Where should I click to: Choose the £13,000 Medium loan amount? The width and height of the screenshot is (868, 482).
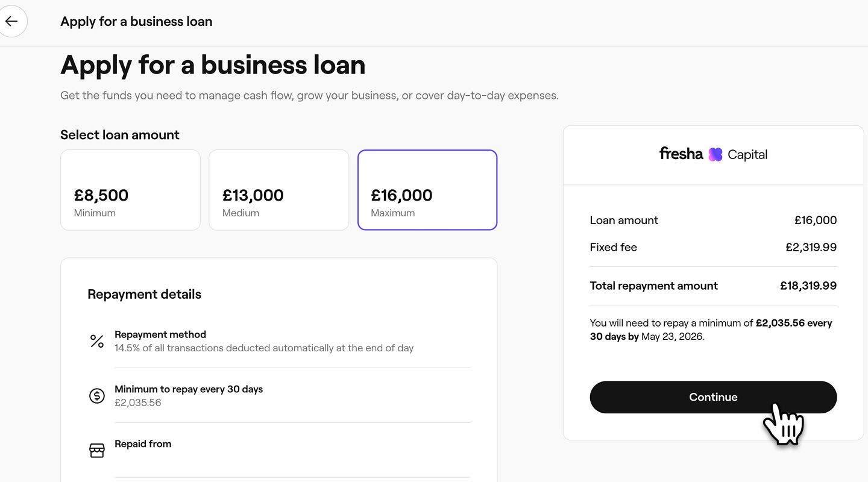pyautogui.click(x=278, y=190)
